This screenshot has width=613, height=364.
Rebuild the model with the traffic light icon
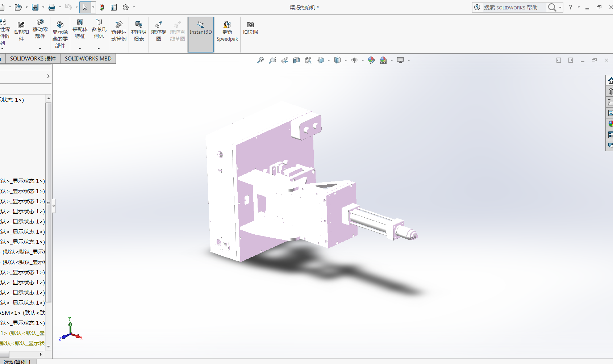pyautogui.click(x=102, y=7)
